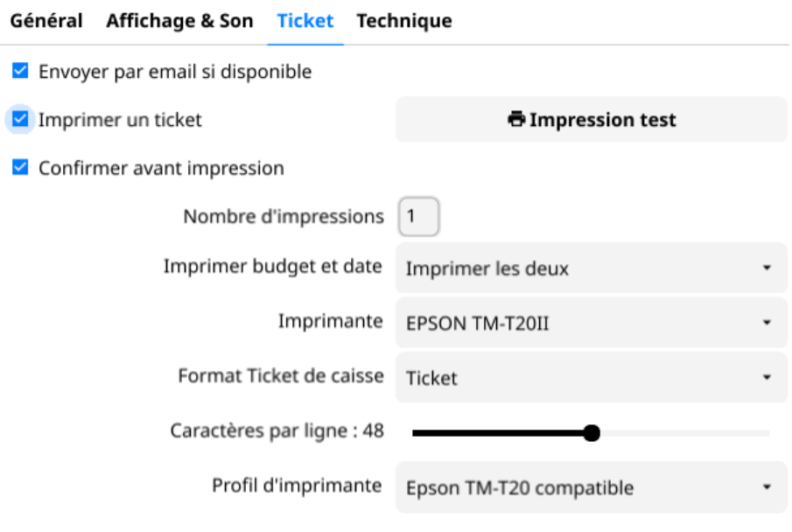Disable the Imprimer un ticket option

tap(20, 119)
